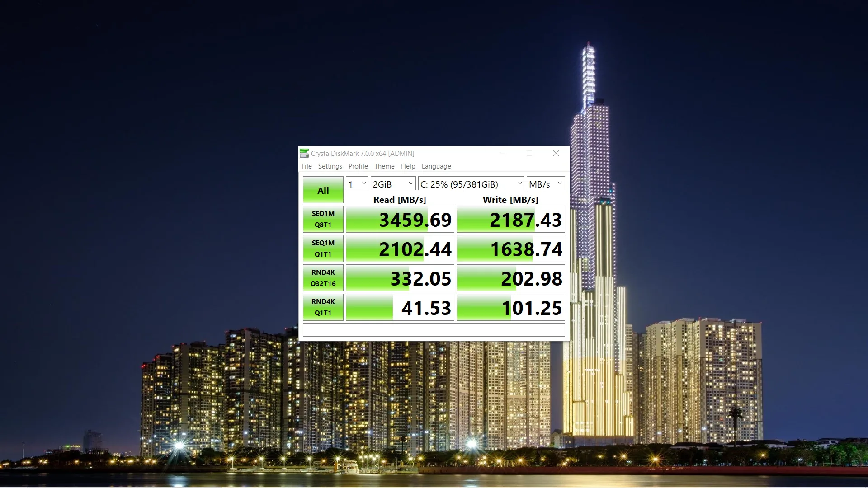Minimize the CrystalDiskMark window
This screenshot has width=868, height=488.
(x=503, y=154)
